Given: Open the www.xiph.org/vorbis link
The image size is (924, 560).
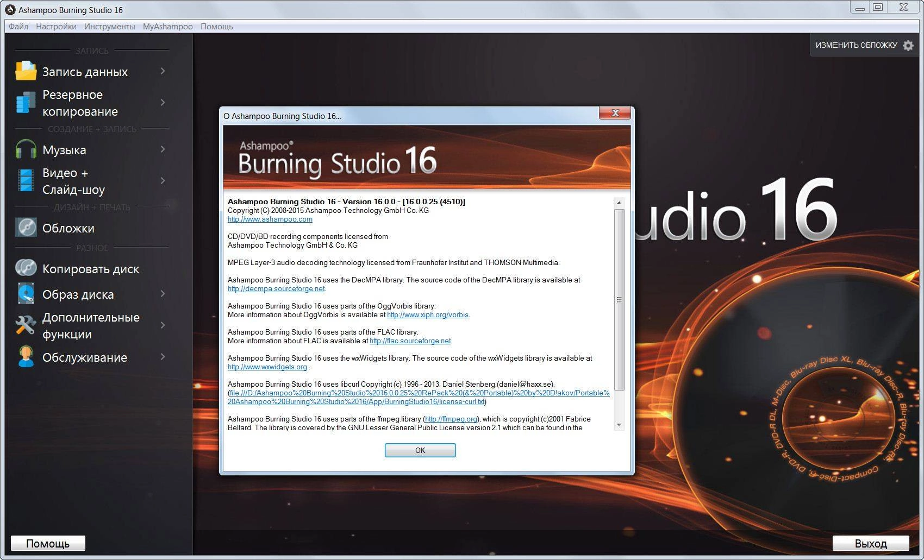Looking at the screenshot, I should pyautogui.click(x=428, y=315).
